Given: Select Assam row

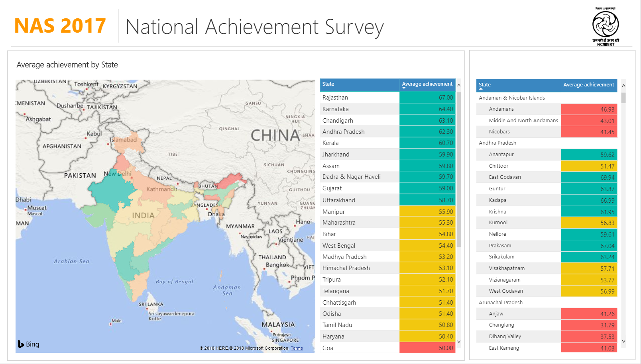Looking at the screenshot, I should tap(388, 166).
